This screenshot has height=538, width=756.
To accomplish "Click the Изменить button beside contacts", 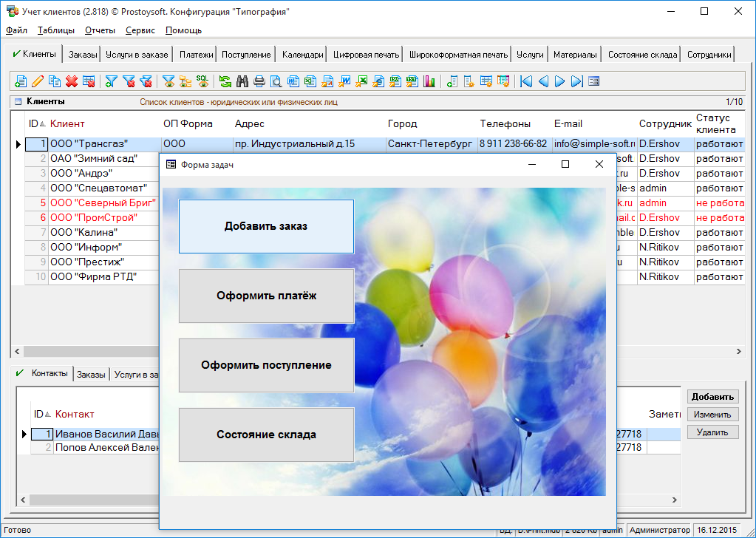I will pos(712,415).
